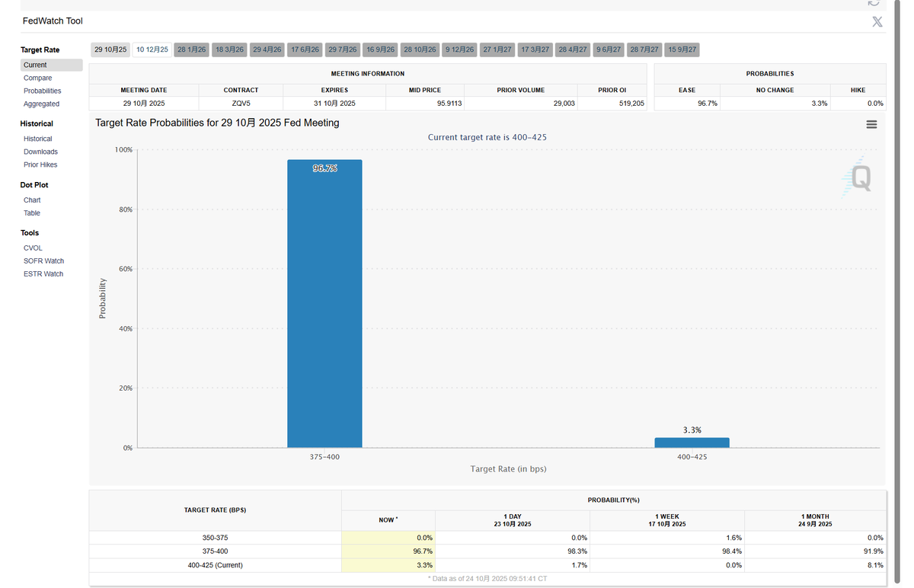Open Historical Downloads link
This screenshot has height=588, width=914.
point(40,152)
